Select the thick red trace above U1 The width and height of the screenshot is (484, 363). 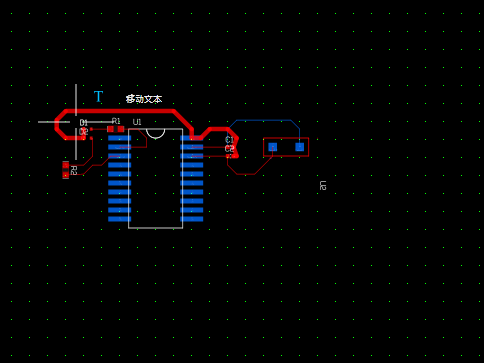tap(123, 111)
